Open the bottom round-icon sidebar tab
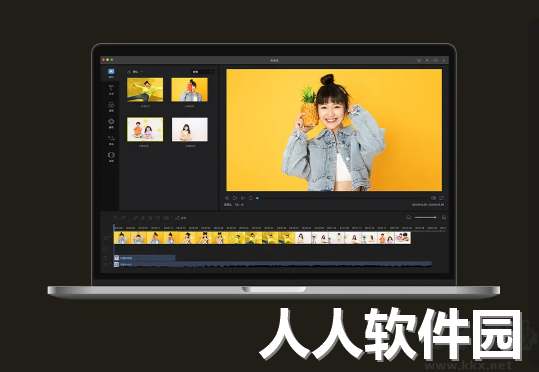This screenshot has height=372, width=539. [x=111, y=156]
